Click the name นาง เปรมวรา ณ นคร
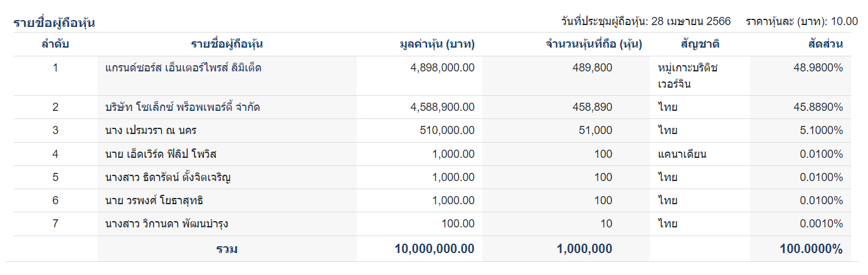Viewport: 868px width, 275px height. tap(147, 131)
